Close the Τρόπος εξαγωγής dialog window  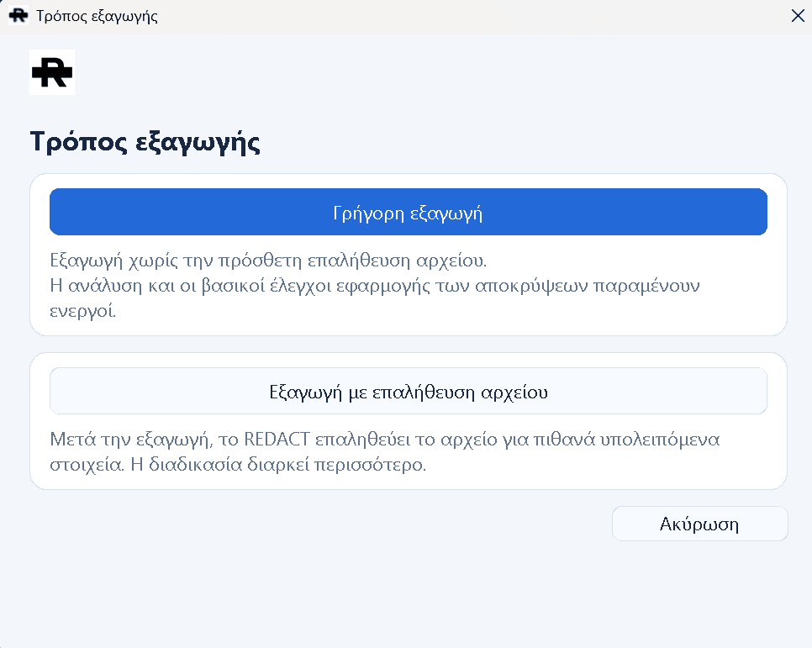pyautogui.click(x=798, y=16)
